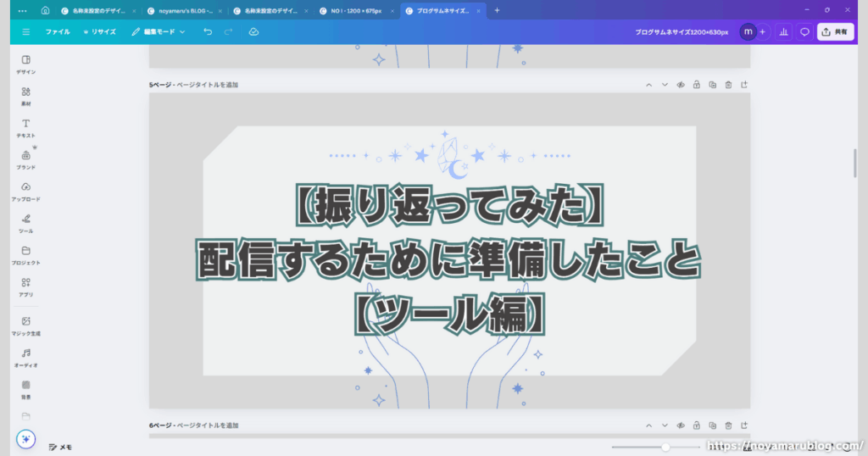Open the マジック生成 sidebar panel
The image size is (868, 456).
(25, 325)
